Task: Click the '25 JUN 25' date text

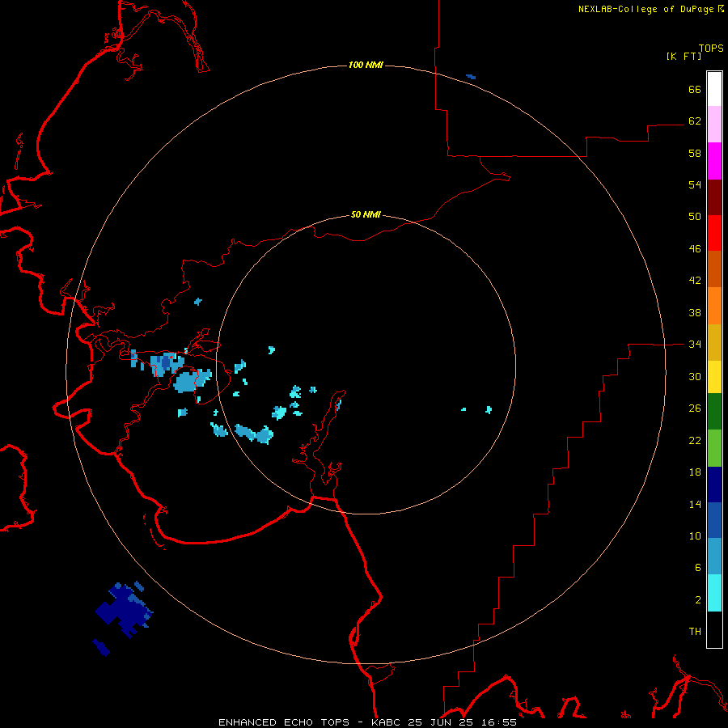Action: coord(440,722)
